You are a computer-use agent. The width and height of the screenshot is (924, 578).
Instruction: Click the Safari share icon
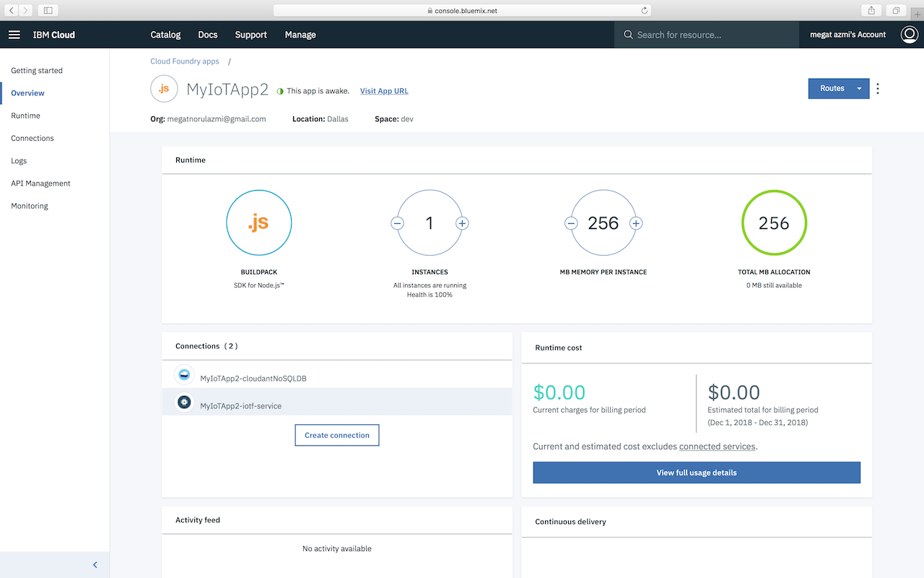(x=871, y=10)
